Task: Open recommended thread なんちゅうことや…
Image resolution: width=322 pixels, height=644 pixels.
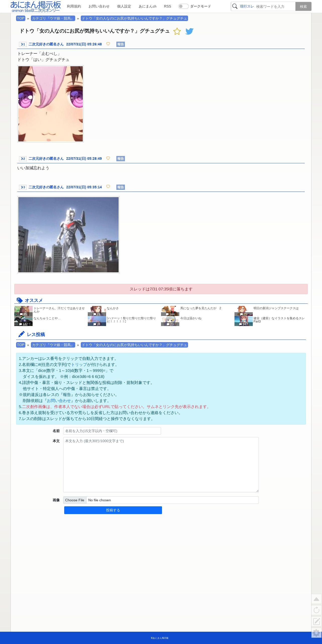Action: [47, 318]
